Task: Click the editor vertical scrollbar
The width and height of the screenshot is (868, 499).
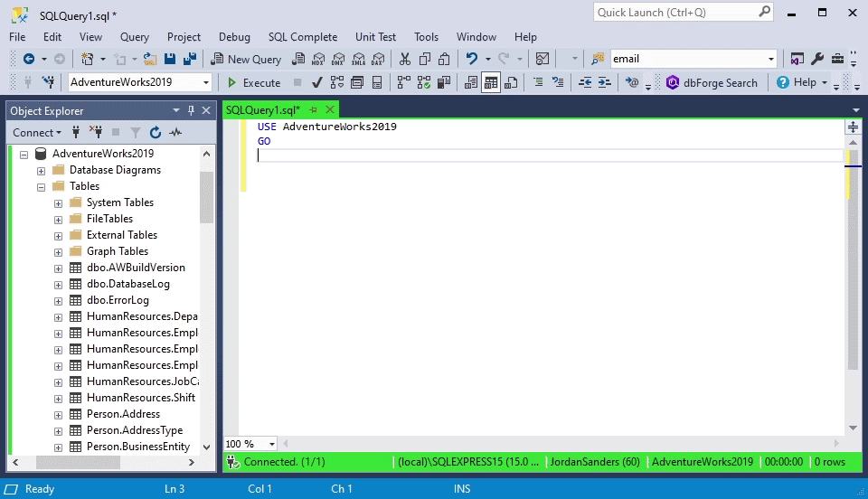Action: click(853, 271)
